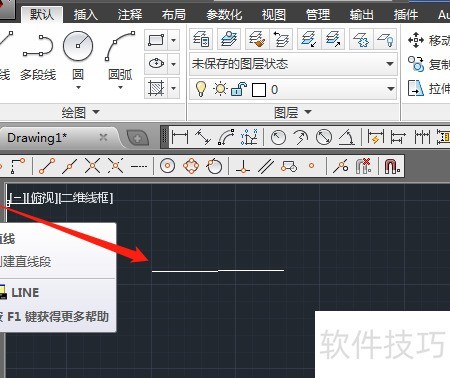Expand the 绘图 panel arrow
450x378 pixels.
[x=96, y=112]
